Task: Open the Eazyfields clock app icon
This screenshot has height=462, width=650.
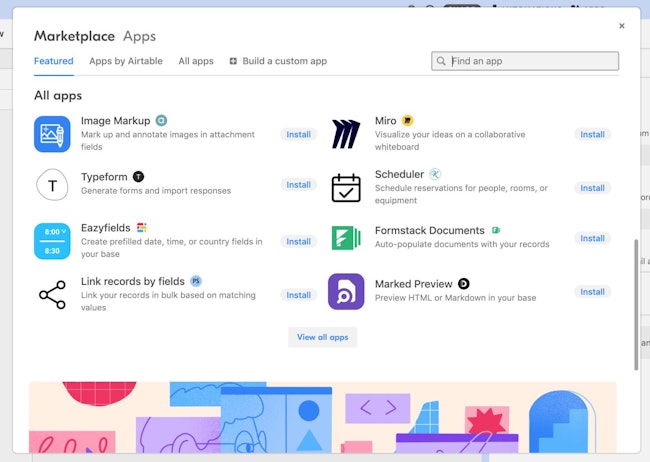Action: pyautogui.click(x=52, y=241)
